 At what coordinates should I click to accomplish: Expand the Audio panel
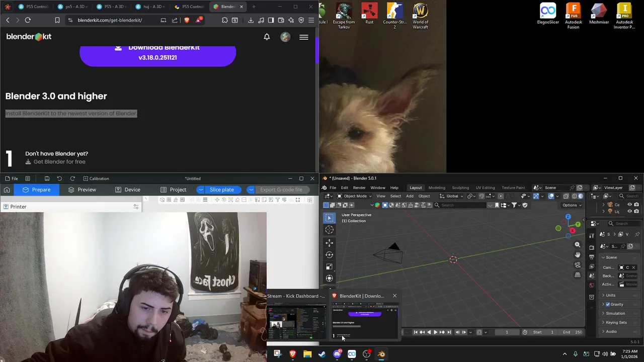611,331
